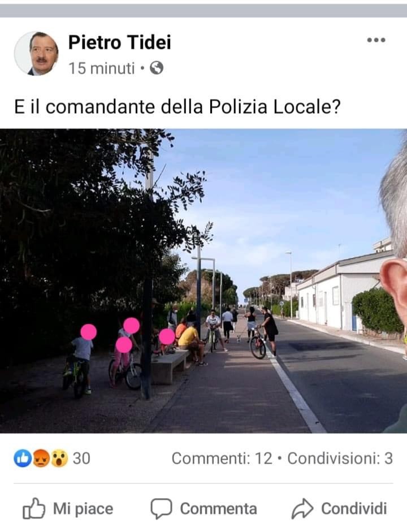Open Commenti: 12 comments list
Screen dimensions: 407x532
(222, 459)
